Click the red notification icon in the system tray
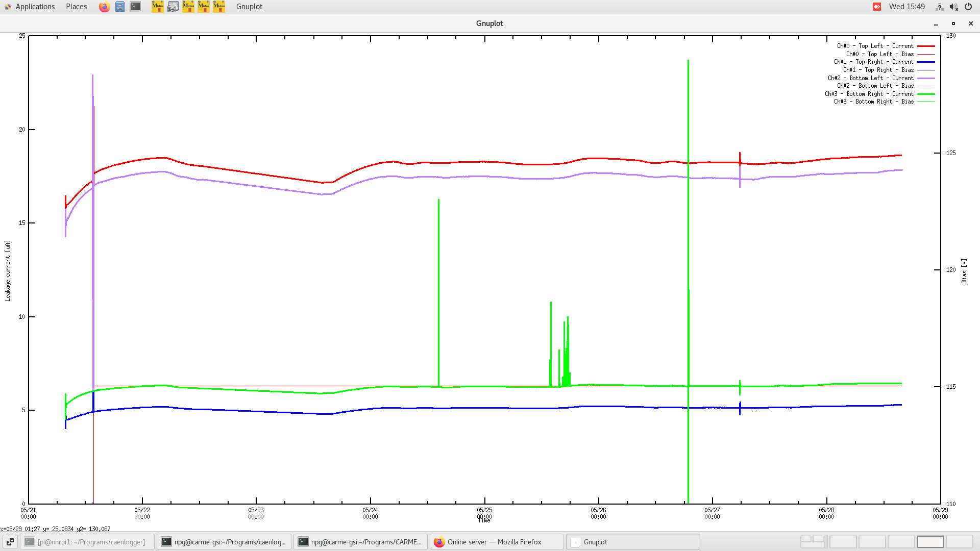980x551 pixels. (876, 7)
